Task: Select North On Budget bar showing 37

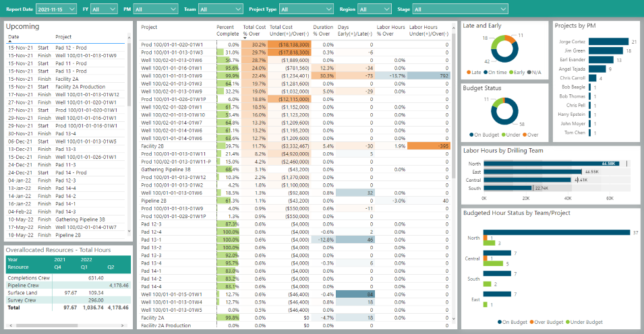Action: click(x=556, y=233)
